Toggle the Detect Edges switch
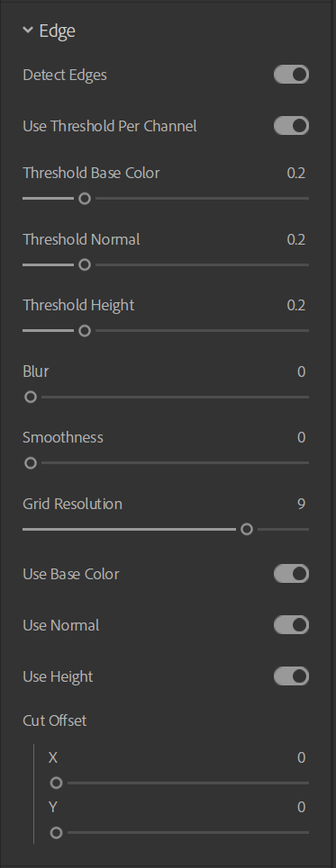Screen dimensions: 336x868 pyautogui.click(x=291, y=74)
